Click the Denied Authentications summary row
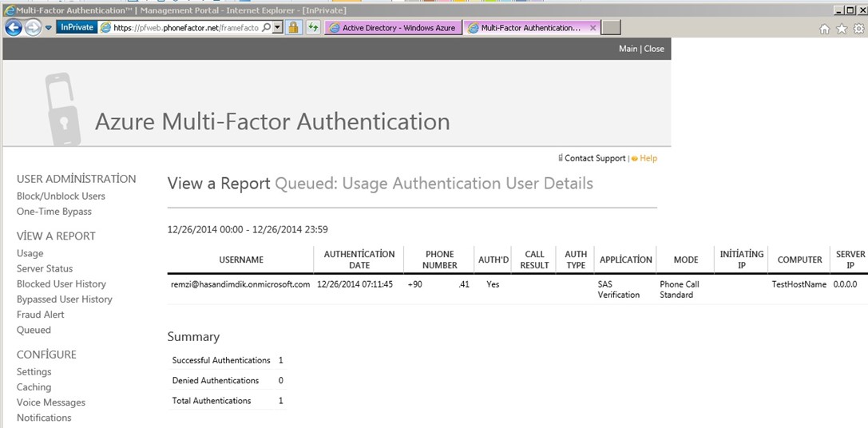 pyautogui.click(x=227, y=380)
